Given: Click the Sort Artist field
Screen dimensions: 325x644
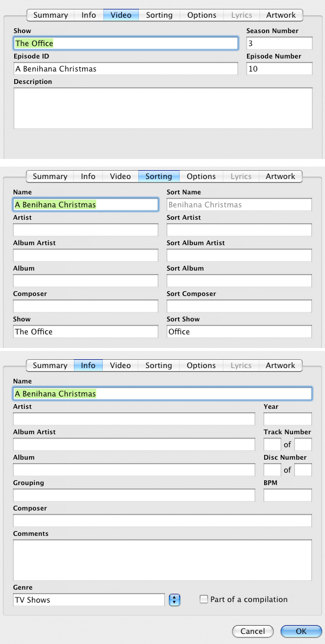Looking at the screenshot, I should (x=239, y=230).
